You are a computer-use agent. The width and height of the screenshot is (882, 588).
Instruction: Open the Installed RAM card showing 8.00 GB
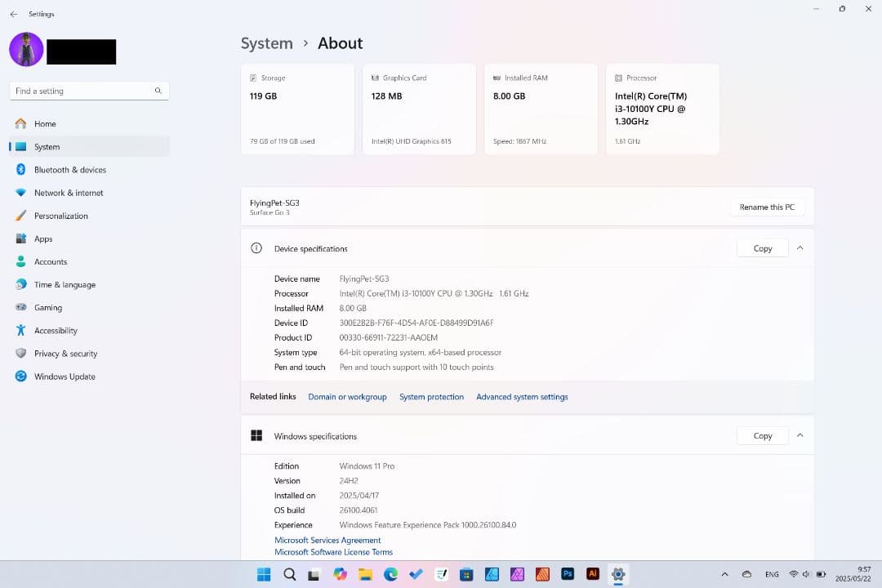541,109
